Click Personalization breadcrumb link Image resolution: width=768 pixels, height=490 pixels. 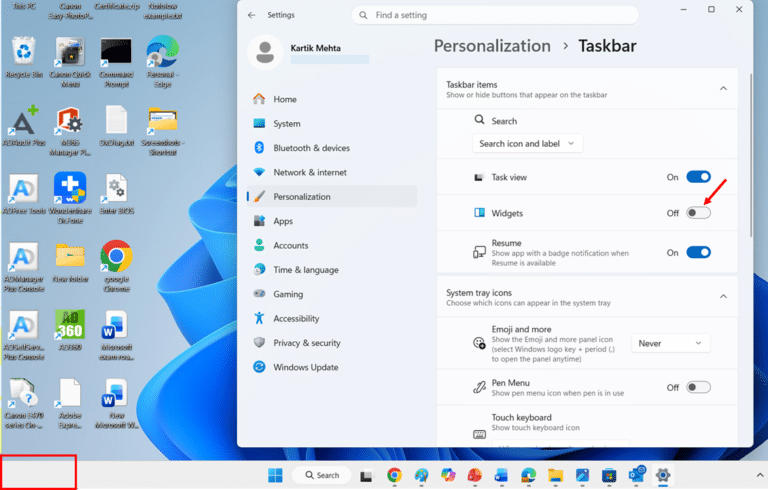pyautogui.click(x=492, y=46)
